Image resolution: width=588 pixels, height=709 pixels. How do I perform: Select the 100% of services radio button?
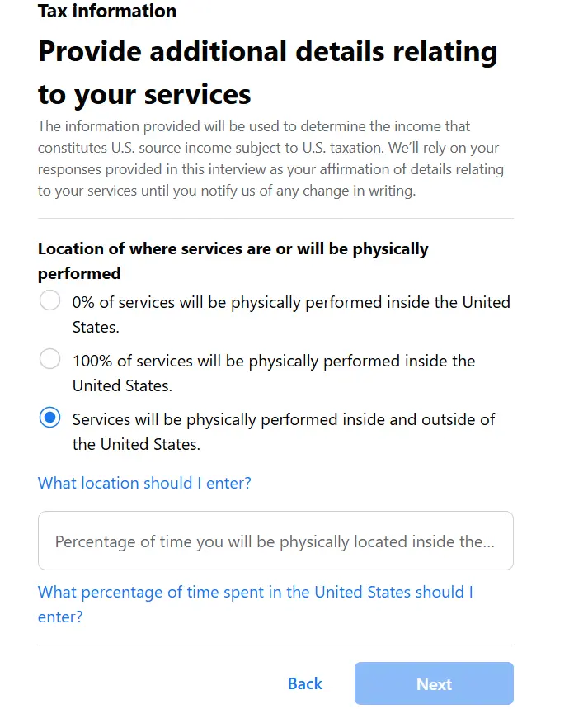coord(49,359)
